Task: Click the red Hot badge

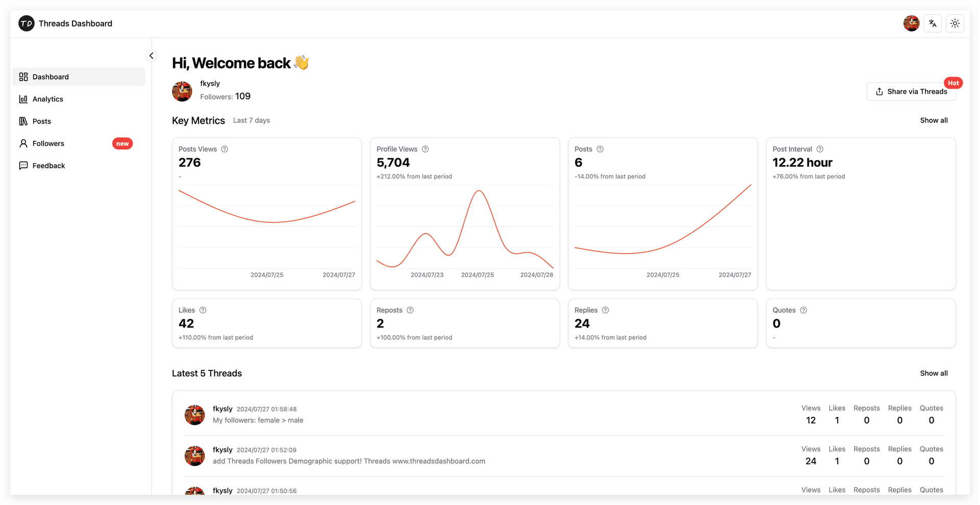Action: click(953, 83)
